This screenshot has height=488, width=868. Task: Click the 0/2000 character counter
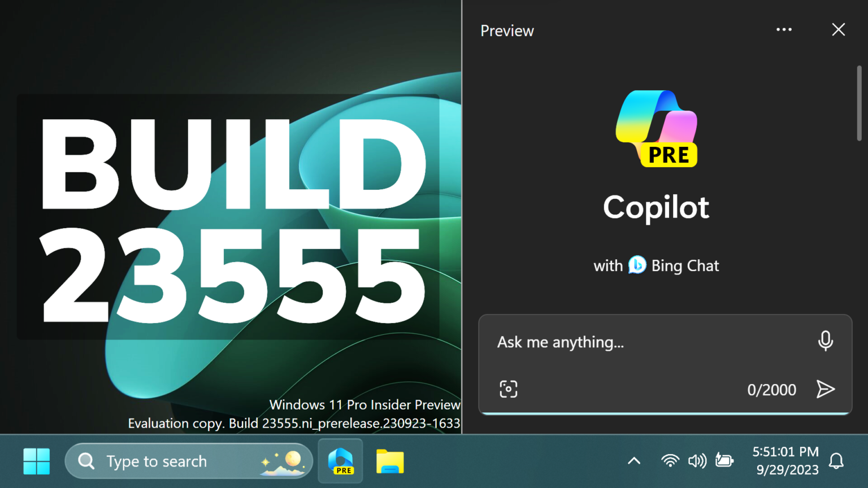point(771,390)
